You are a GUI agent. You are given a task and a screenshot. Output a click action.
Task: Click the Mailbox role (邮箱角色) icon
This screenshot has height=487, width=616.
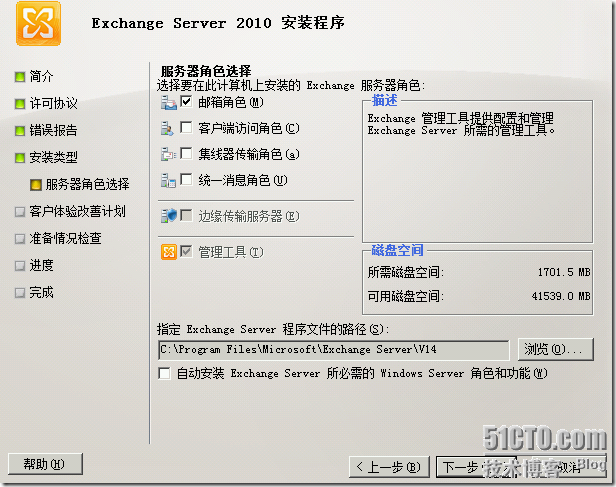pos(169,103)
